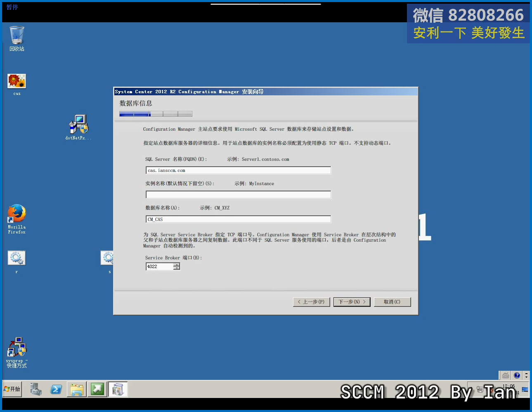The image size is (532, 412).
Task: Open the Recycle Bin desktop icon
Action: click(x=17, y=38)
